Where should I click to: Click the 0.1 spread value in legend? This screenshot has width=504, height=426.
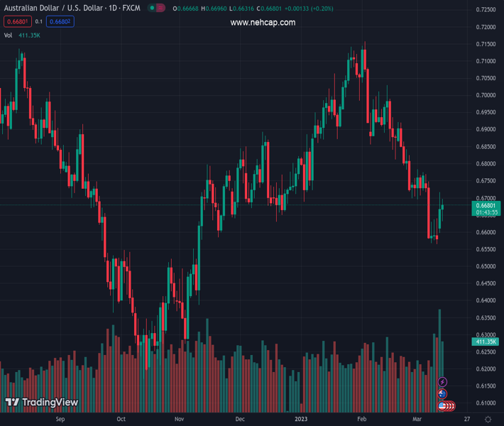(39, 22)
